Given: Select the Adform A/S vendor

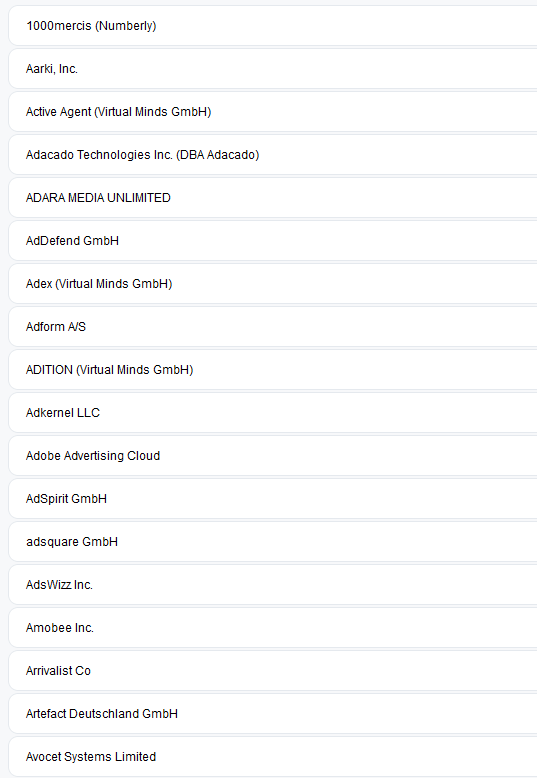Looking at the screenshot, I should coord(273,327).
